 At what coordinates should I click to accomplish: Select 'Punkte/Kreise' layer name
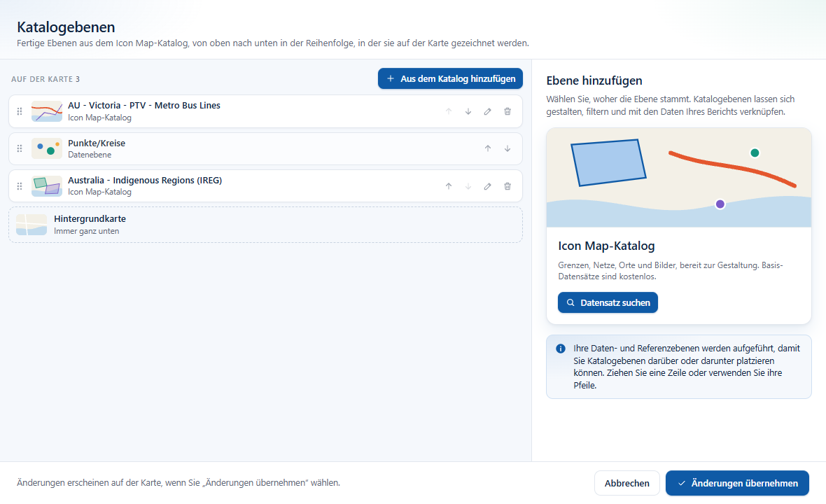97,143
